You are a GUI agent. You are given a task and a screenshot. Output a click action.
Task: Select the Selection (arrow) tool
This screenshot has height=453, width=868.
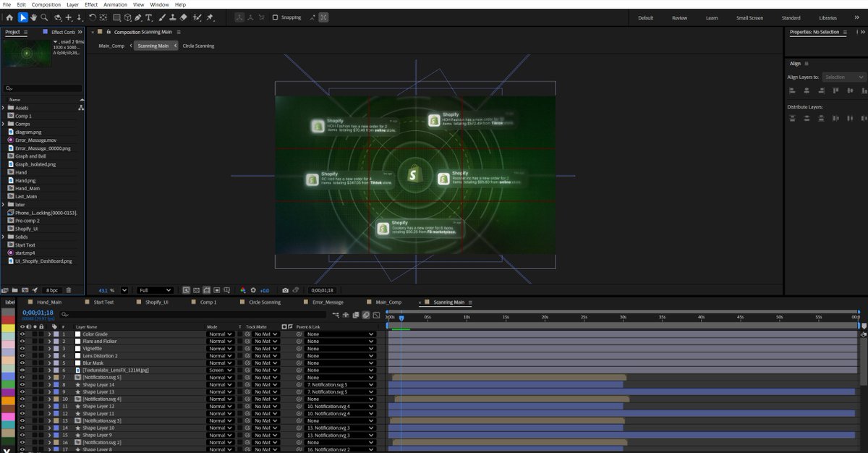click(22, 17)
